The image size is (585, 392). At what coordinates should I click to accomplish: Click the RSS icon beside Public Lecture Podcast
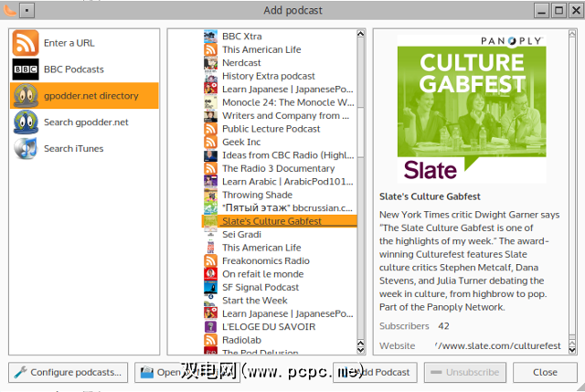[210, 129]
